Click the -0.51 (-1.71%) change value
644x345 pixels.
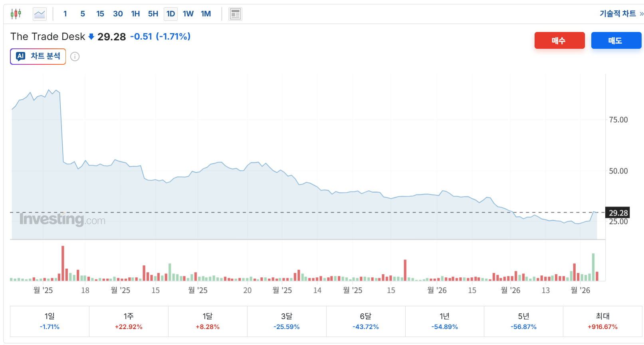tap(160, 37)
